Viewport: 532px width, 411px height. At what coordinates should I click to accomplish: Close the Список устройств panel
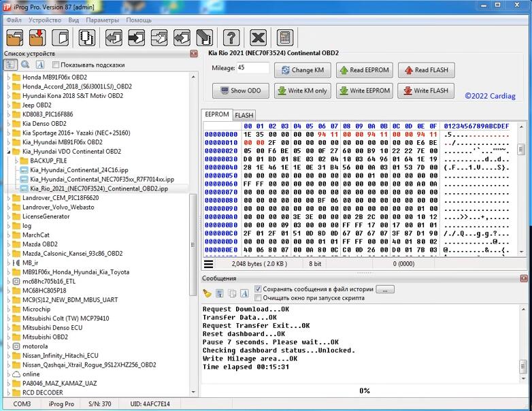194,54
